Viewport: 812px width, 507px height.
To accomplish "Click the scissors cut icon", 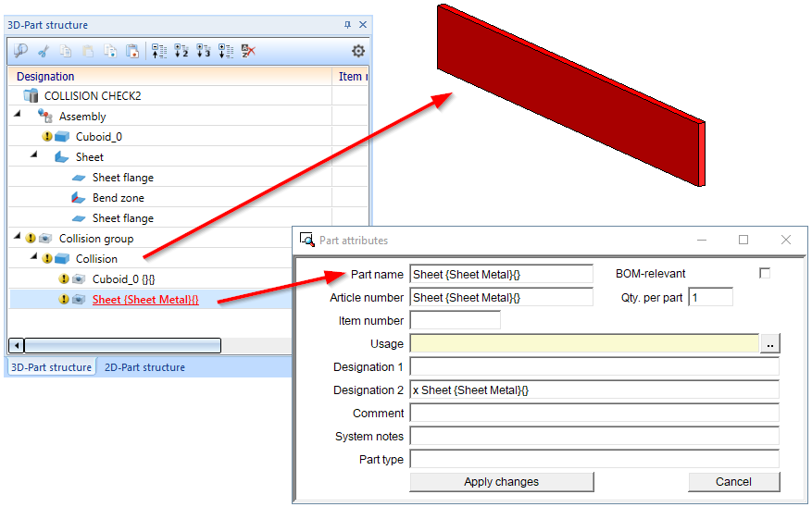I will [x=44, y=51].
